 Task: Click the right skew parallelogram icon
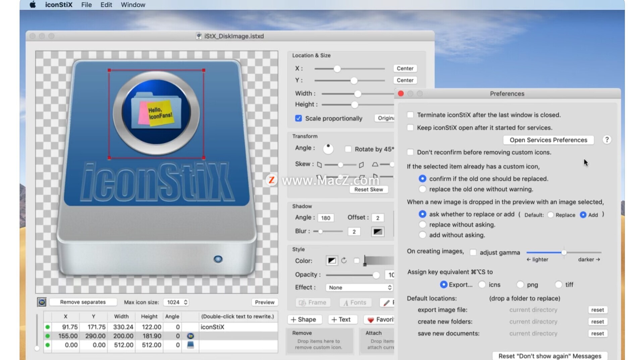[x=361, y=165]
